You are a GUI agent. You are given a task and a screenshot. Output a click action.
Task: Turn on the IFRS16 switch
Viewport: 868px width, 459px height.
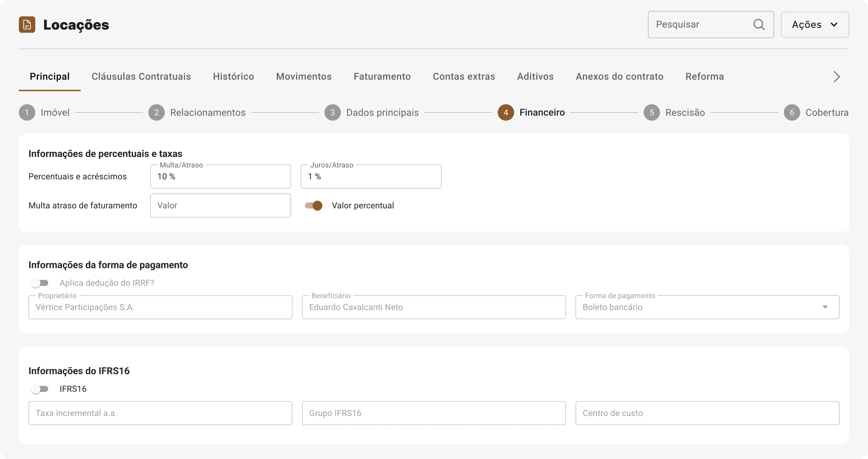[x=40, y=389]
